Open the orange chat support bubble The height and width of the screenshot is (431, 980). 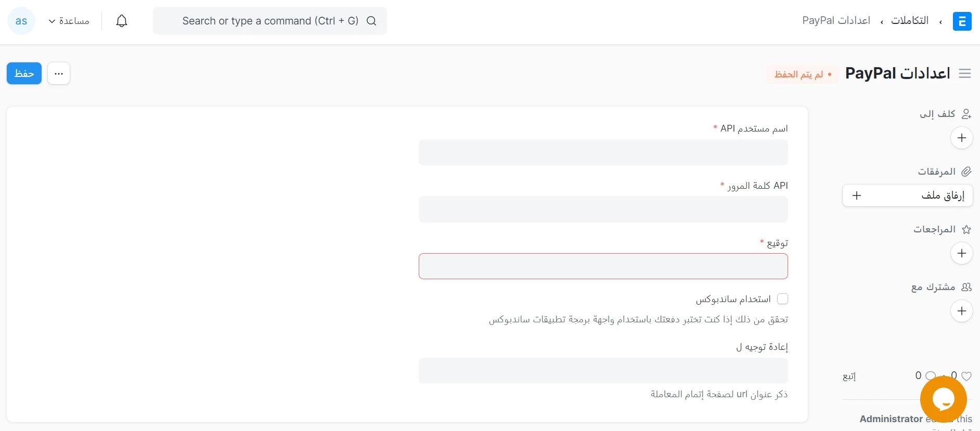pyautogui.click(x=943, y=399)
